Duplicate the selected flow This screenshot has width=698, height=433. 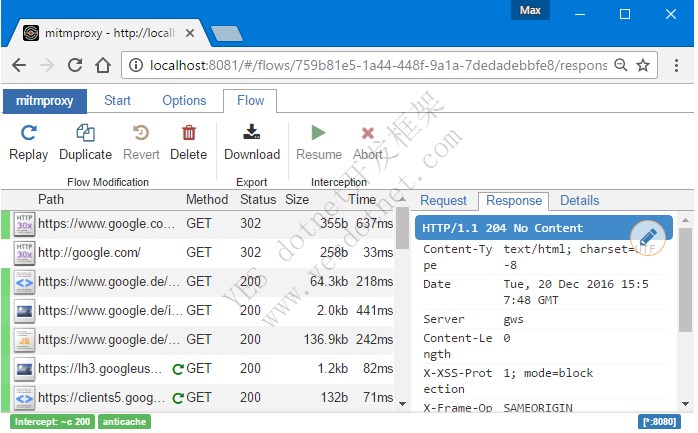(x=85, y=142)
